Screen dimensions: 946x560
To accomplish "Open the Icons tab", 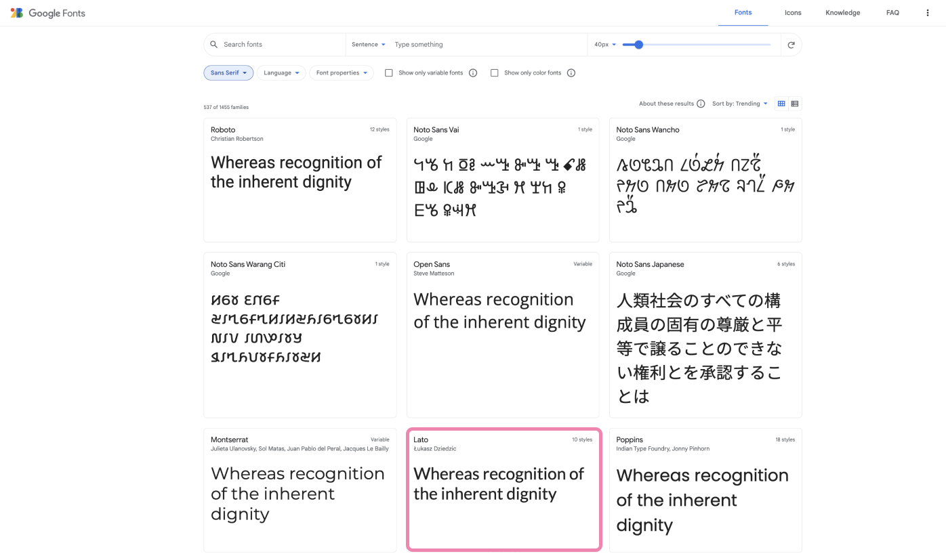I will [793, 13].
